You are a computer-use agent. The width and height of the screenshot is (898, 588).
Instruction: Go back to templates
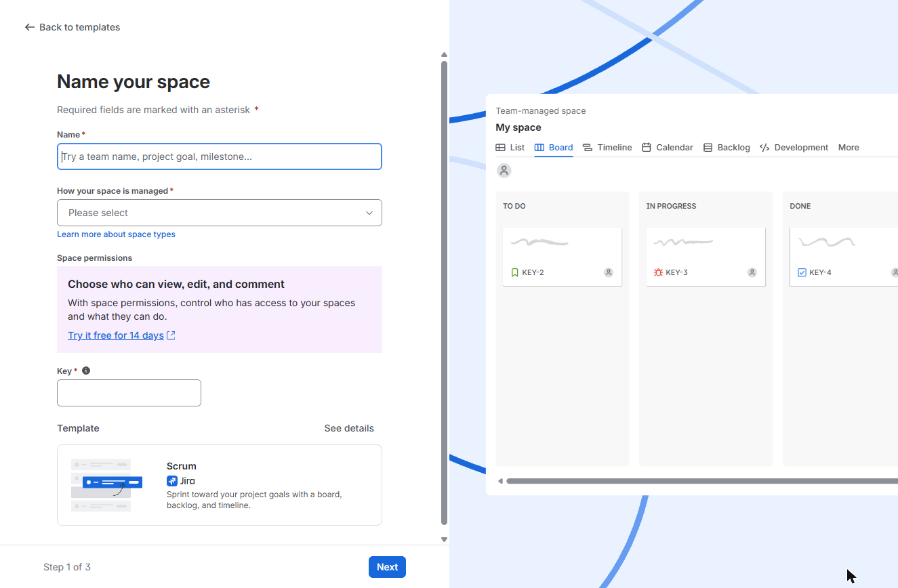[x=73, y=27]
